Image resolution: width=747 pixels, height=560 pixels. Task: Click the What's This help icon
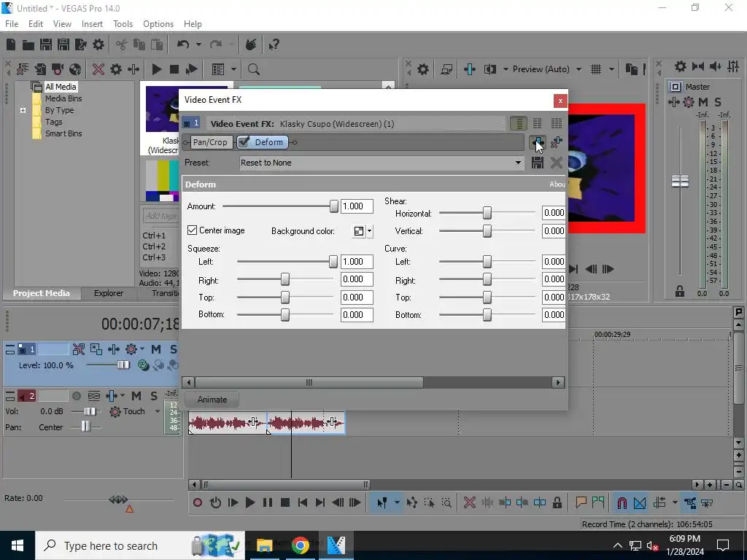274,45
